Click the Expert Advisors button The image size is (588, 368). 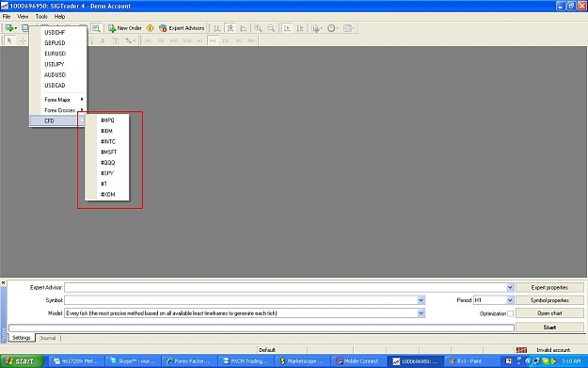click(182, 28)
